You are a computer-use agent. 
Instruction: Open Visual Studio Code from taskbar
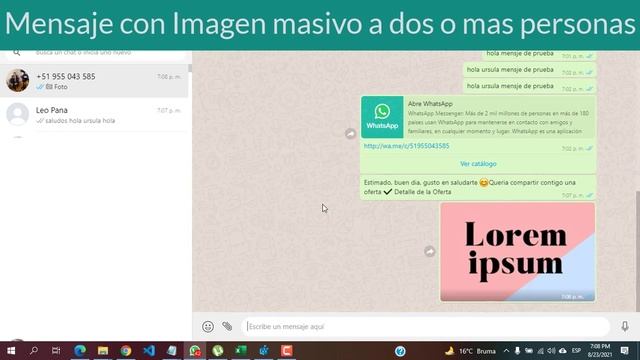[x=149, y=351]
